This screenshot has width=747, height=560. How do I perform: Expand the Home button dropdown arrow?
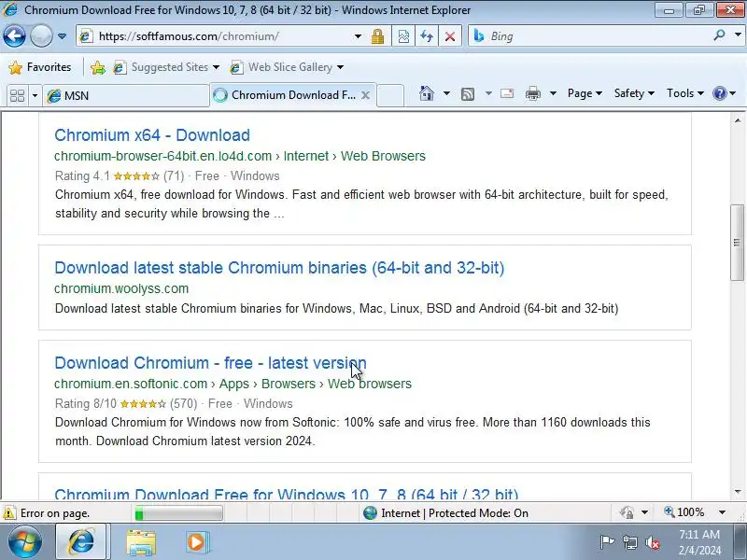pos(446,93)
